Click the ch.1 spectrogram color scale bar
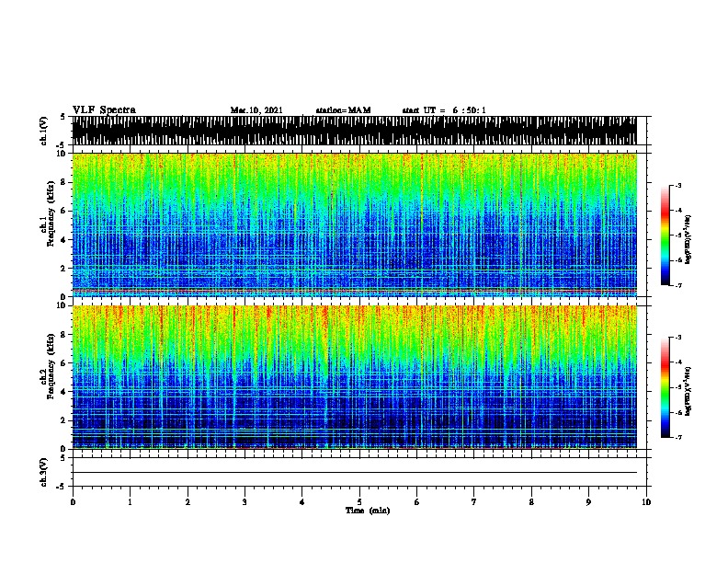The height and width of the screenshot is (563, 728). coord(665,236)
